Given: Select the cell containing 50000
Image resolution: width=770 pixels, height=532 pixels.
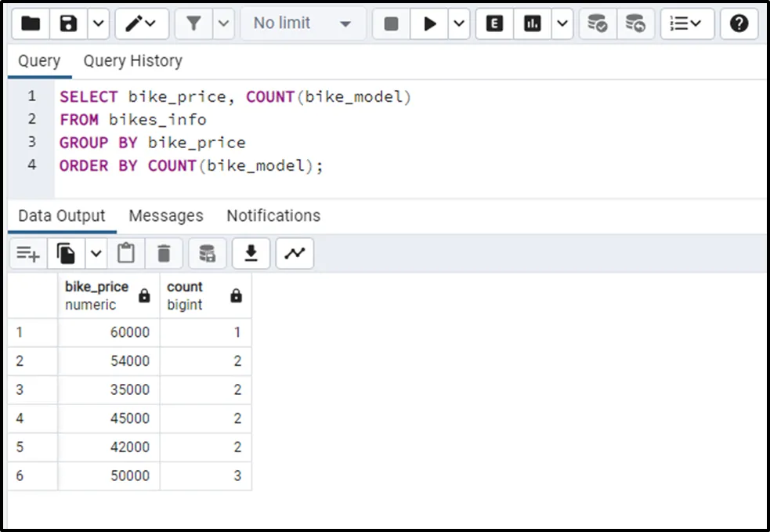Looking at the screenshot, I should [109, 476].
